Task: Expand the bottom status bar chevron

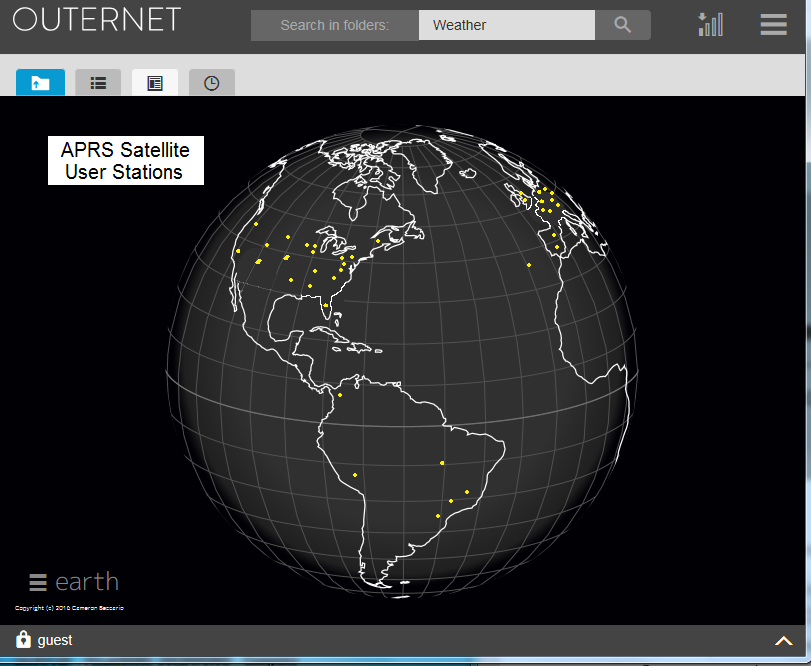Action: click(x=783, y=640)
